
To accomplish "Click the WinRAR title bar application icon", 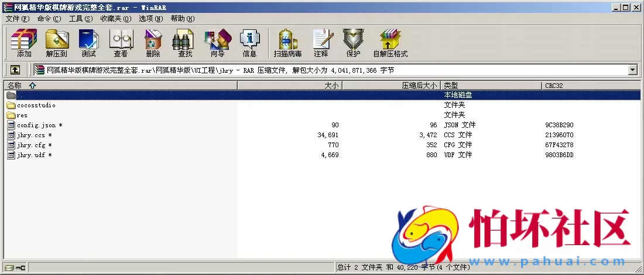I will tap(8, 8).
